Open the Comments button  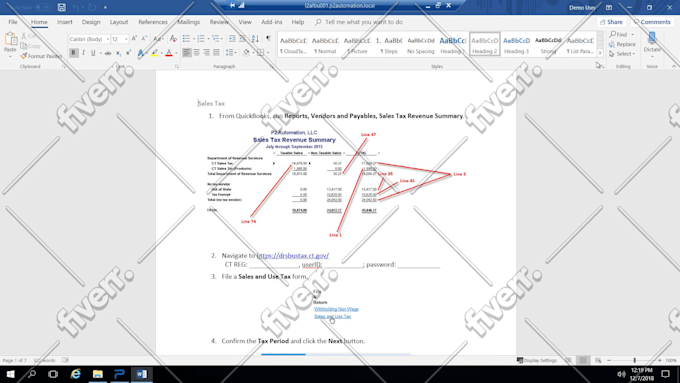pyautogui.click(x=652, y=22)
